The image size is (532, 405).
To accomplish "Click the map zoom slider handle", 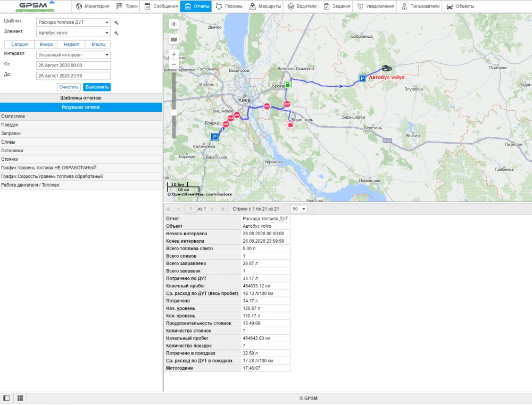I will 173,112.
